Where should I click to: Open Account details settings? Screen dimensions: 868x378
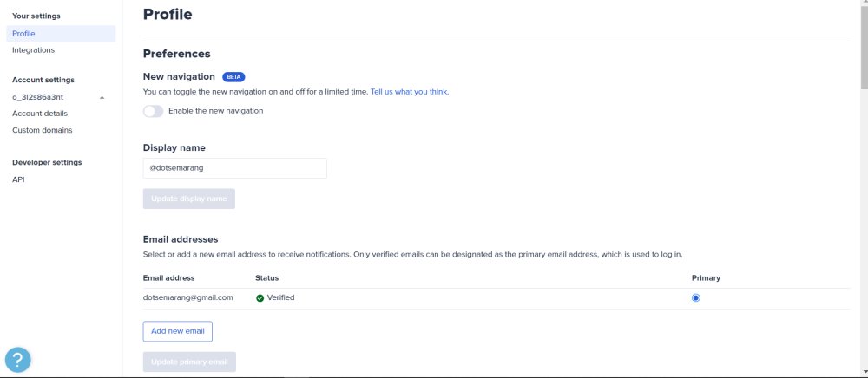click(40, 114)
